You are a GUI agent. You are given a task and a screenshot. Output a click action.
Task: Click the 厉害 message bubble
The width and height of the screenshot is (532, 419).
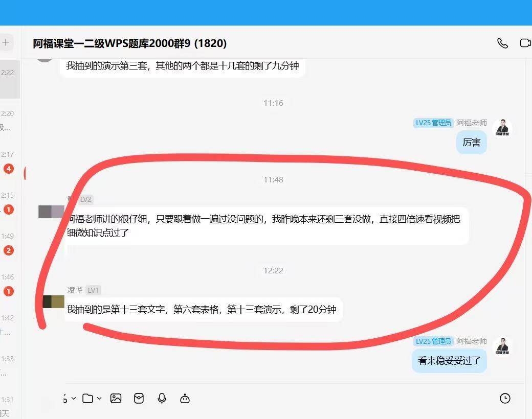pyautogui.click(x=472, y=143)
